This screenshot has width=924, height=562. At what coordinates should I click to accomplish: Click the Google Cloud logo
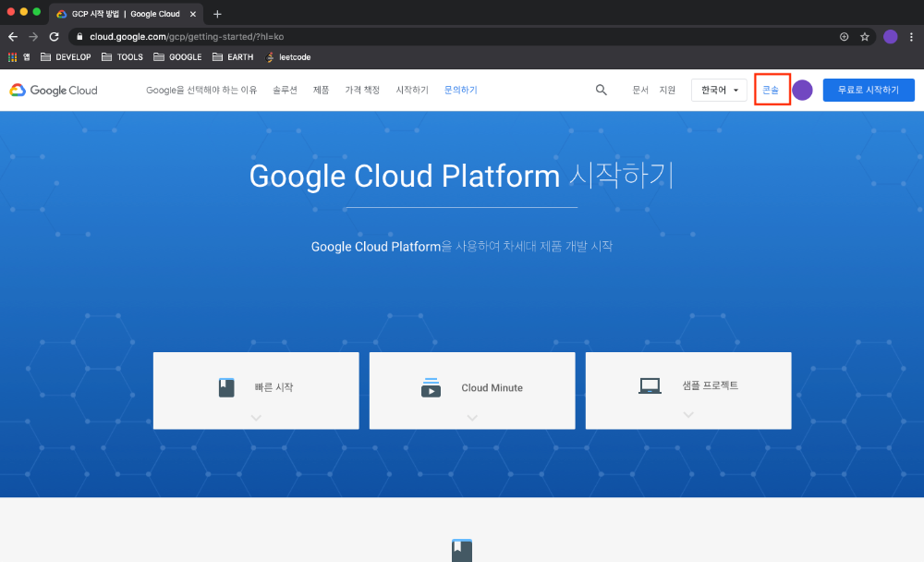pos(54,91)
